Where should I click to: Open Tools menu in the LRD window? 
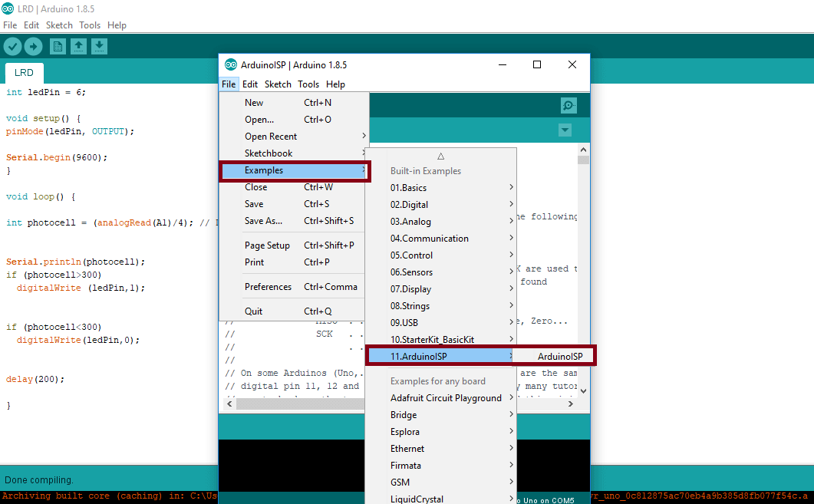[90, 25]
